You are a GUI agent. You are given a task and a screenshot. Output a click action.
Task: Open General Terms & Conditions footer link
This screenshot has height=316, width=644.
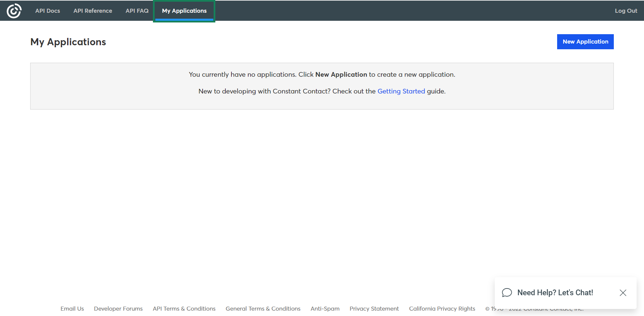click(263, 309)
